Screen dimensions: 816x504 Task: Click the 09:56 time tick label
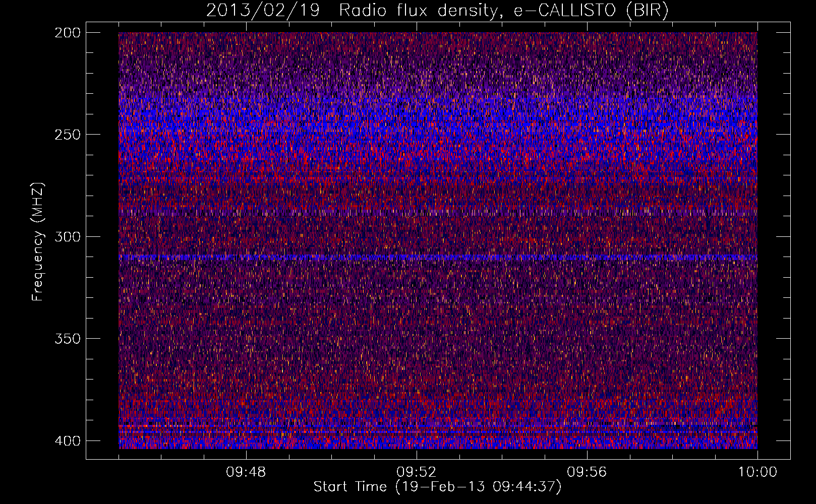click(x=587, y=472)
